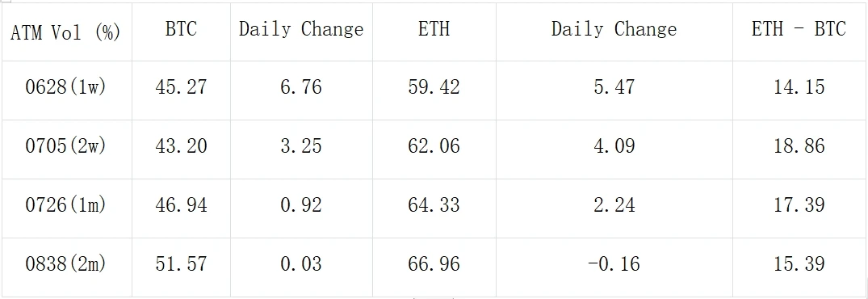Screen dimensions: 868x299
Task: Click the BTC value 51.57 cell
Action: point(181,264)
